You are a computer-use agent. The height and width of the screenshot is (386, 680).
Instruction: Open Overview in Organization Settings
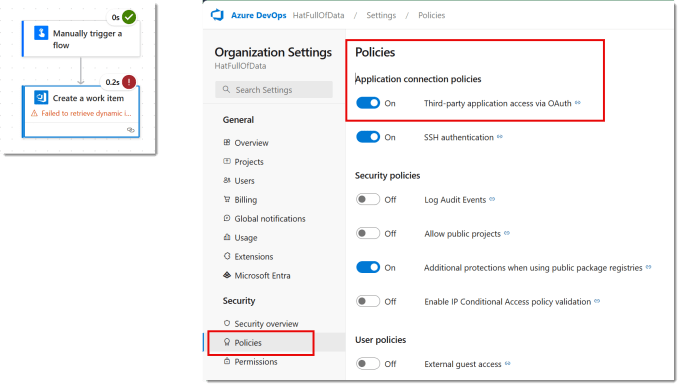(251, 143)
